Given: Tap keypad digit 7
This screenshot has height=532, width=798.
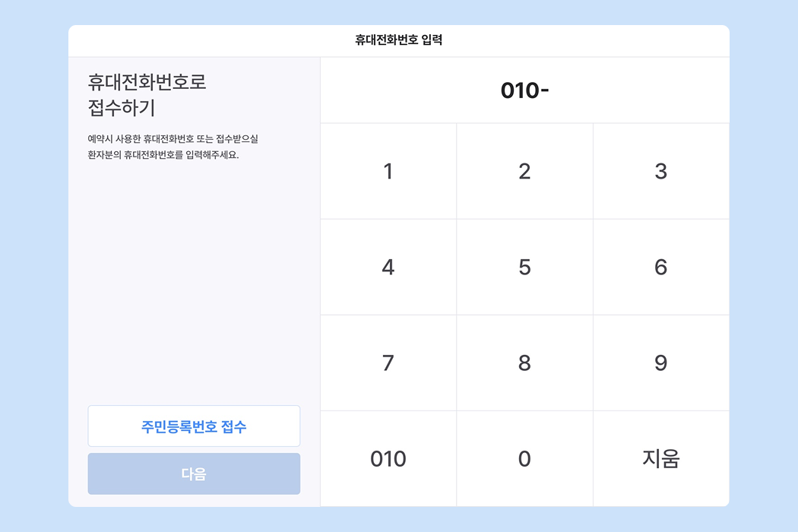Looking at the screenshot, I should (x=388, y=363).
